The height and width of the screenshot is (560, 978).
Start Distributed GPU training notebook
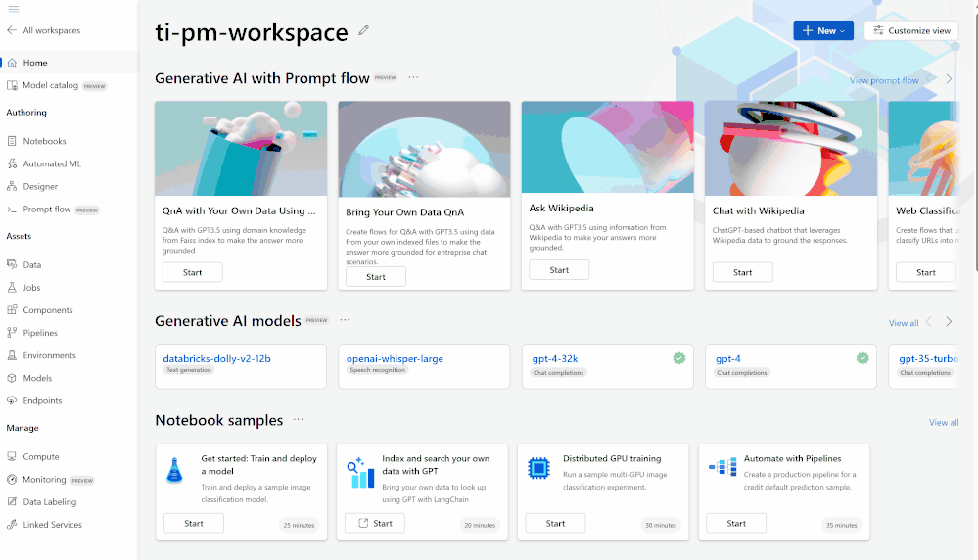[555, 523]
